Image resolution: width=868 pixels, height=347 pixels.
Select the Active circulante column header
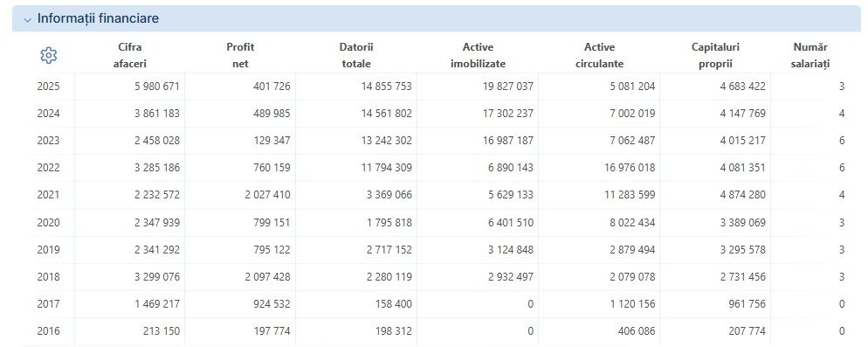point(600,55)
